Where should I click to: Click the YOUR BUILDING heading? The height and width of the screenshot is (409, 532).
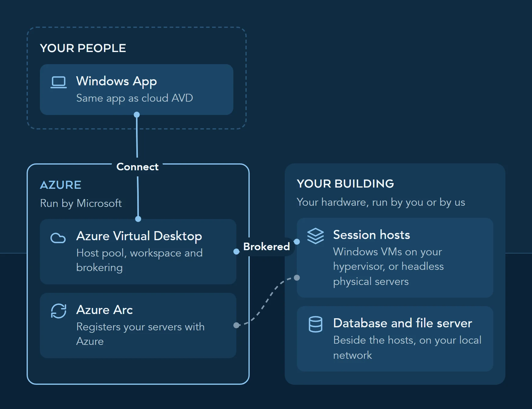pos(345,184)
